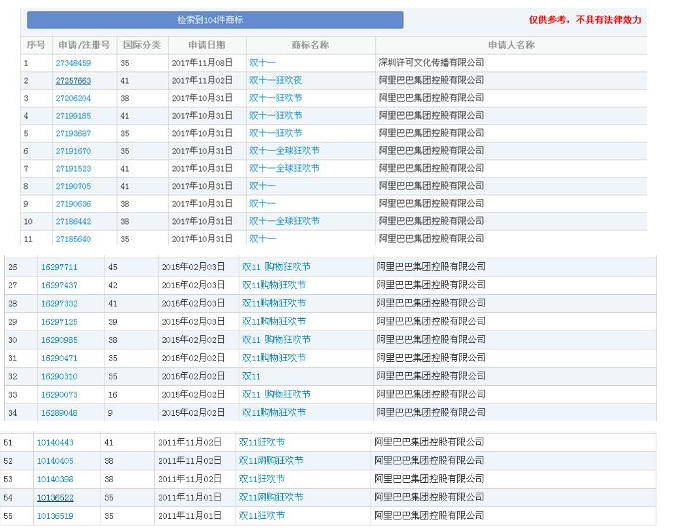The image size is (677, 531).
Task: Open registration number link in row 5
Action: 73,133
